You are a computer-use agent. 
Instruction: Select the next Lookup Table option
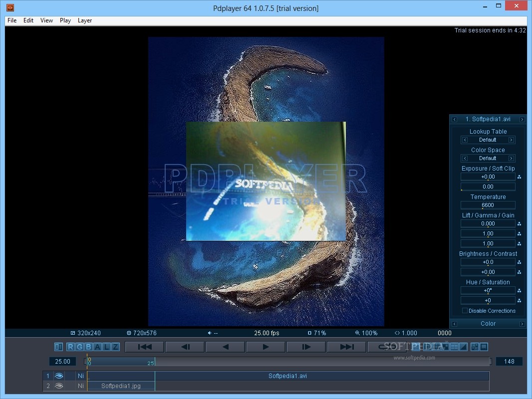(511, 140)
